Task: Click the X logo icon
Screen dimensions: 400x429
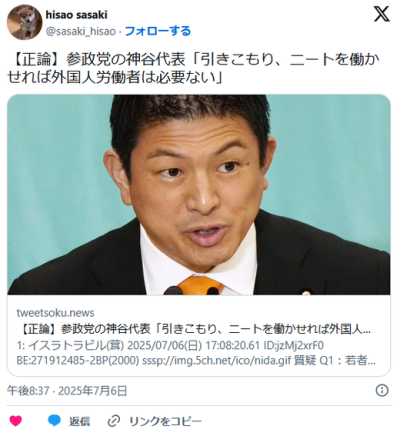Action: click(381, 14)
